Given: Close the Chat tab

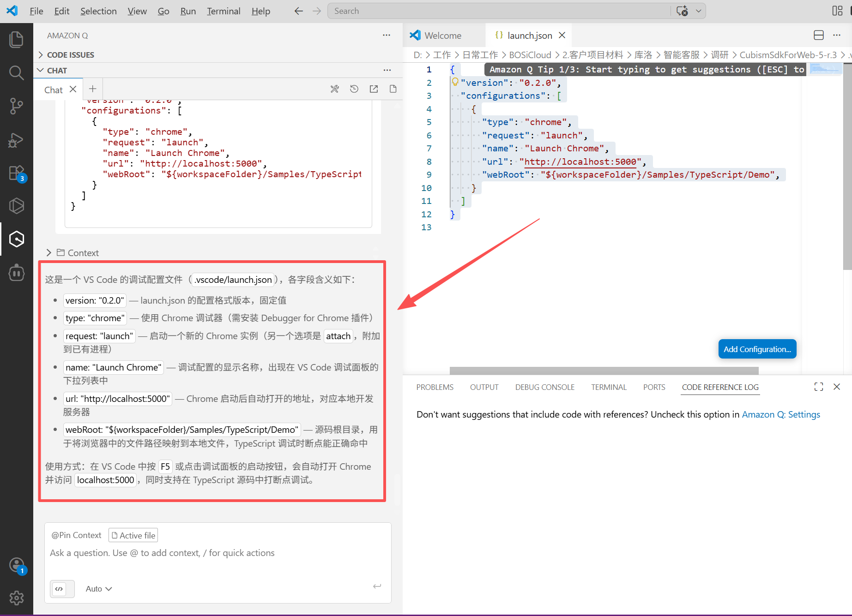Looking at the screenshot, I should coord(73,89).
